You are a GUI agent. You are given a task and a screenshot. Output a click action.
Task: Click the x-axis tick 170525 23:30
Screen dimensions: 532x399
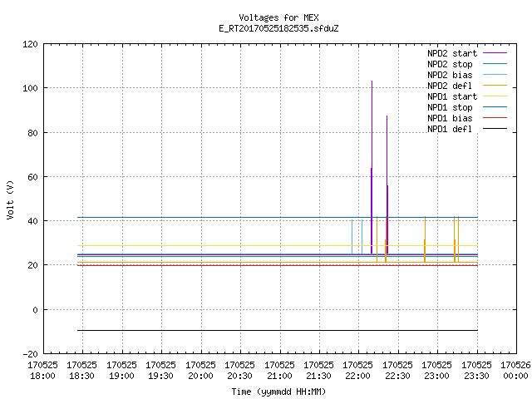click(477, 371)
